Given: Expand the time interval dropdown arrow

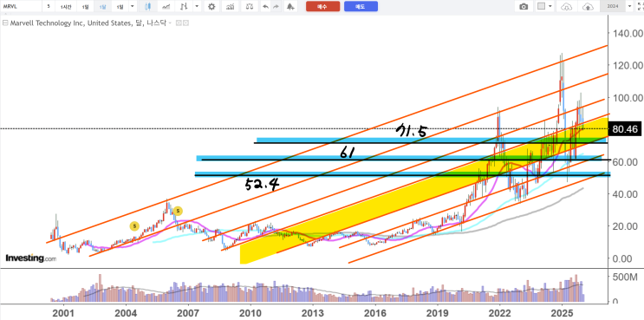Looking at the screenshot, I should (132, 7).
